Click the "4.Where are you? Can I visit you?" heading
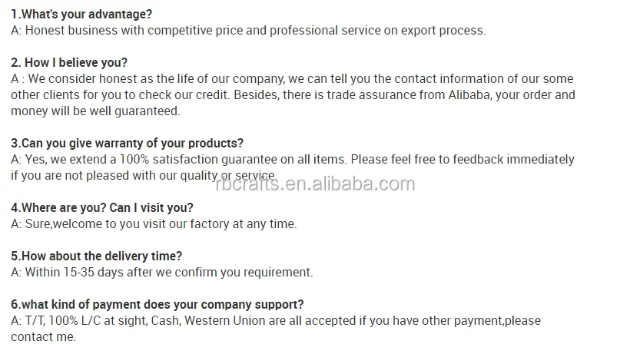Screen dimensions: 630x364 click(x=102, y=207)
